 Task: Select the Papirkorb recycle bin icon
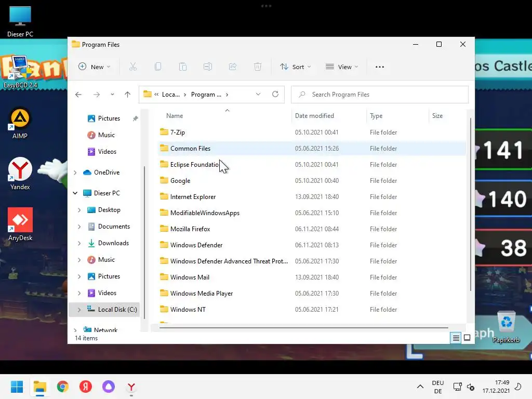tap(506, 327)
